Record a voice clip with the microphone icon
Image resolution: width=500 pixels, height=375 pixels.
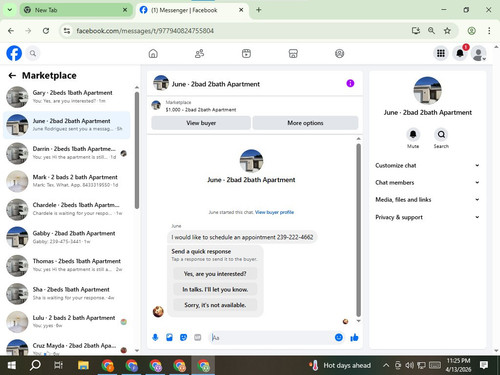pyautogui.click(x=155, y=338)
